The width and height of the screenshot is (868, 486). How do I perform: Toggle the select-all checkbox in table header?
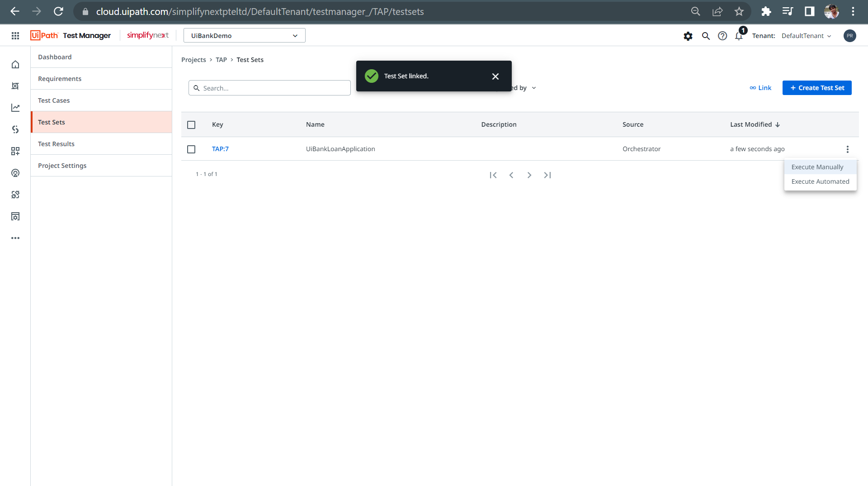tap(191, 125)
